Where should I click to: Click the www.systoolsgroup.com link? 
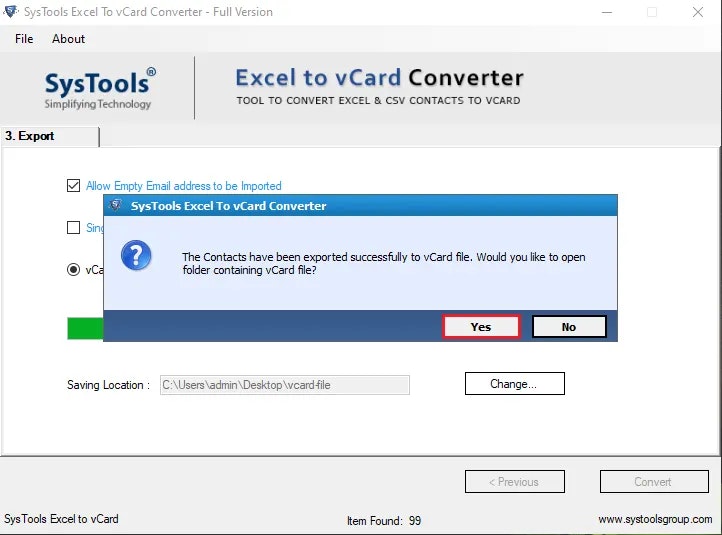tap(655, 519)
